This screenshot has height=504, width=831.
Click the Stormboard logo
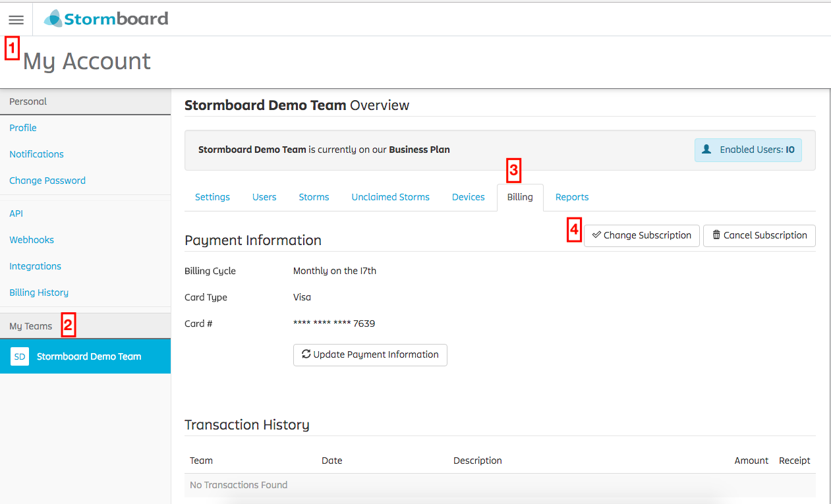(106, 18)
